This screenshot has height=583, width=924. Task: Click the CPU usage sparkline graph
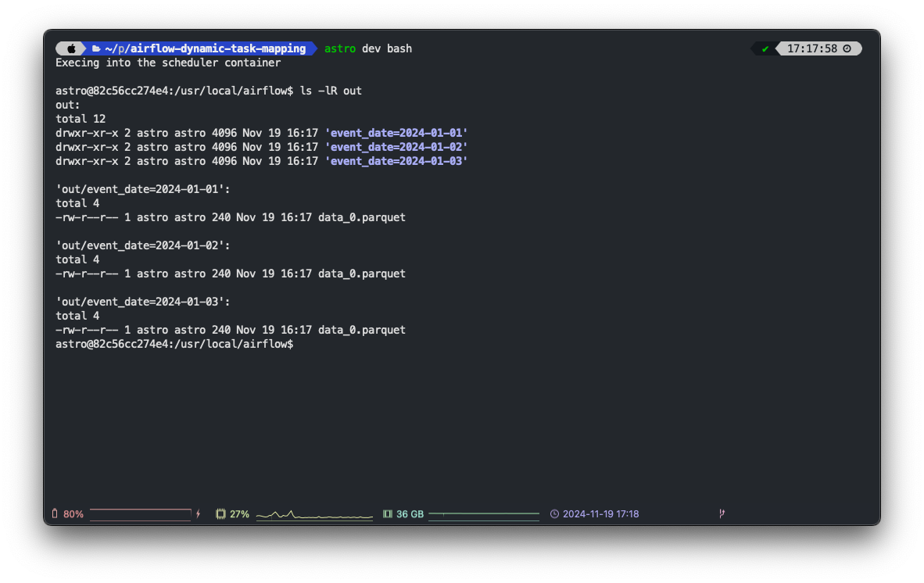click(313, 513)
